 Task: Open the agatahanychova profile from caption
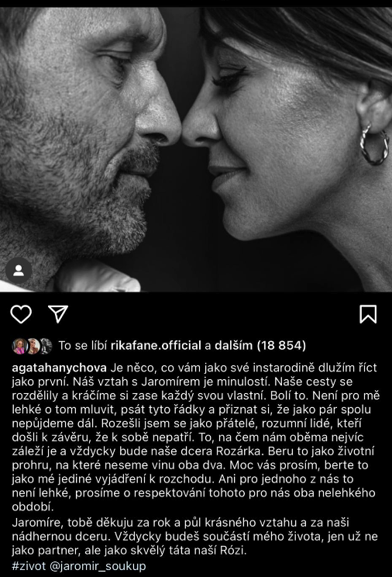coord(59,368)
